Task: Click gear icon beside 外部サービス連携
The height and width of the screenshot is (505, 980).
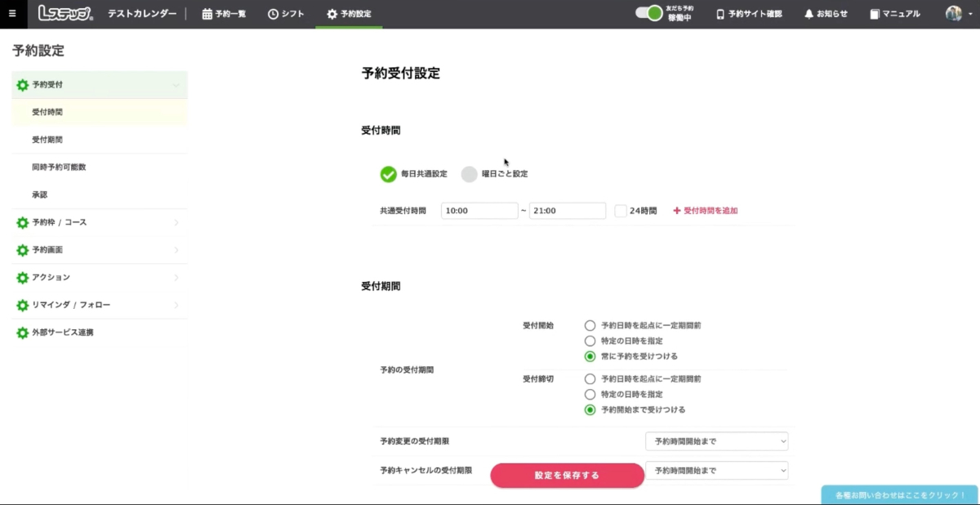Action: 23,333
